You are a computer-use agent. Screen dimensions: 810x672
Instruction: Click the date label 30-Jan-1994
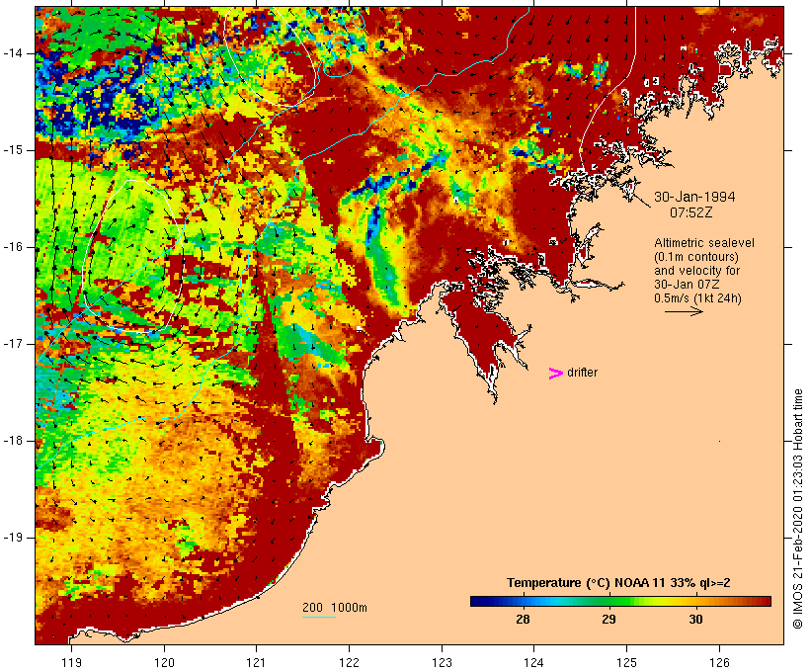pyautogui.click(x=694, y=197)
